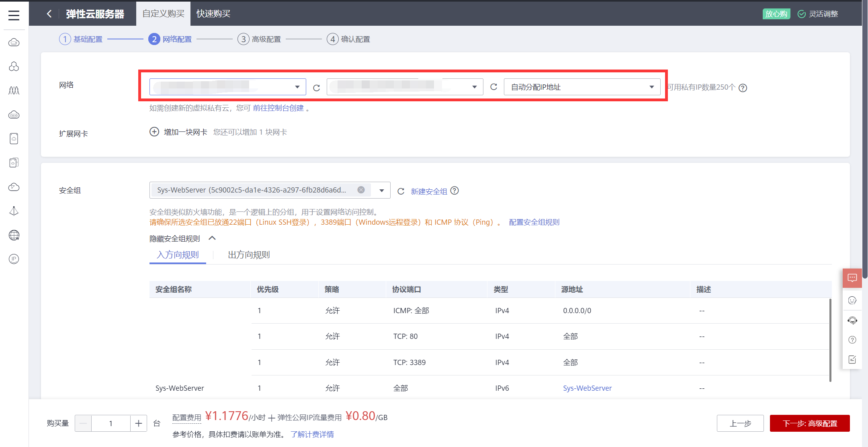
Task: Open the red chat feedback widget
Action: tap(852, 278)
